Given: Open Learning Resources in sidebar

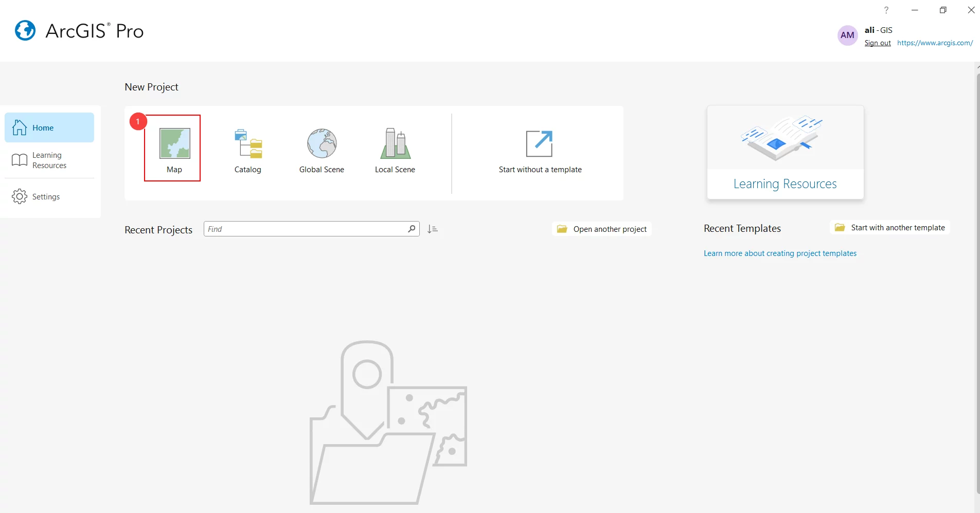Looking at the screenshot, I should [x=49, y=160].
